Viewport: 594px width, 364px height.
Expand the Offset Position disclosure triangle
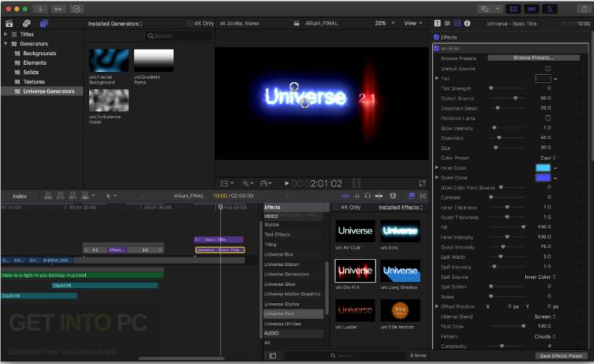[437, 306]
